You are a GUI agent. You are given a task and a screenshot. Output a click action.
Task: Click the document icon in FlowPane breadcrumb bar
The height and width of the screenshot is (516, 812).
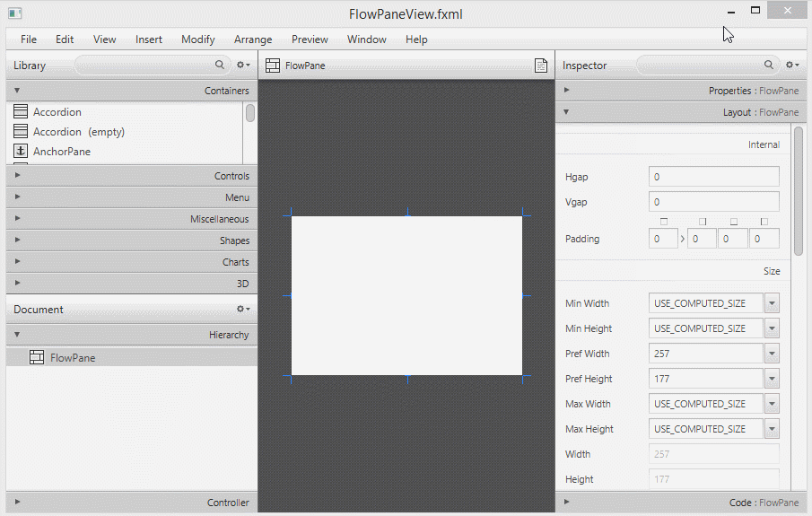pyautogui.click(x=541, y=66)
